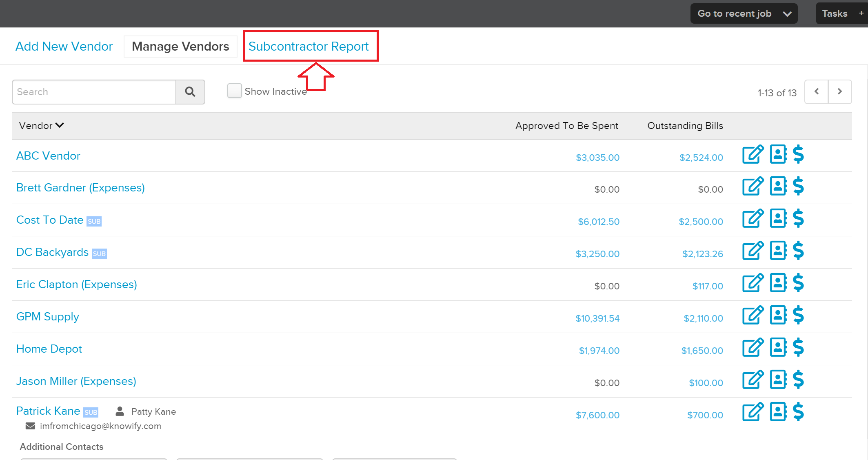Open contacts for GPM Supply
868x460 pixels.
point(778,315)
